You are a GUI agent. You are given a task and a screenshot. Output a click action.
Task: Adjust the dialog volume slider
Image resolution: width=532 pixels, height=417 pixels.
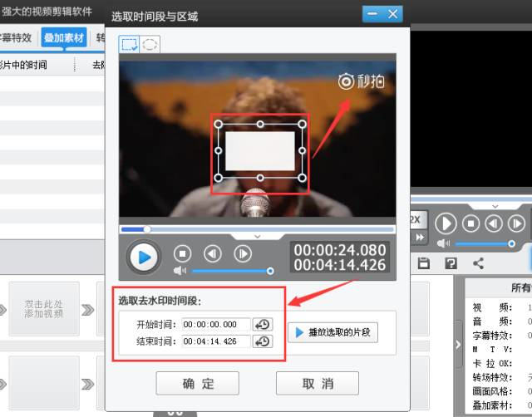click(x=231, y=271)
